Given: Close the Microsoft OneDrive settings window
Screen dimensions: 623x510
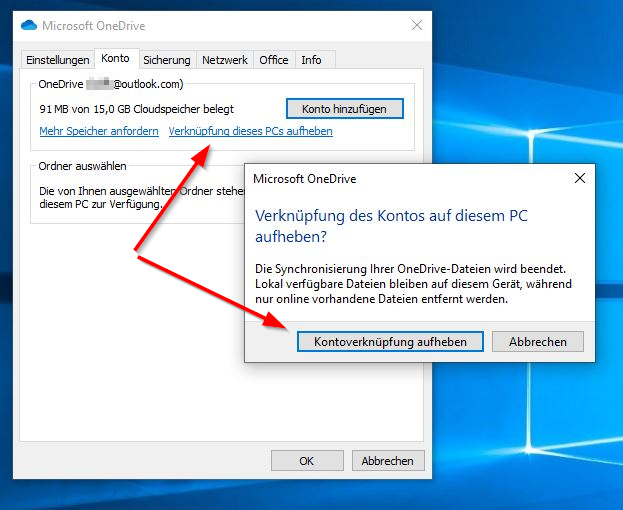Looking at the screenshot, I should click(417, 25).
